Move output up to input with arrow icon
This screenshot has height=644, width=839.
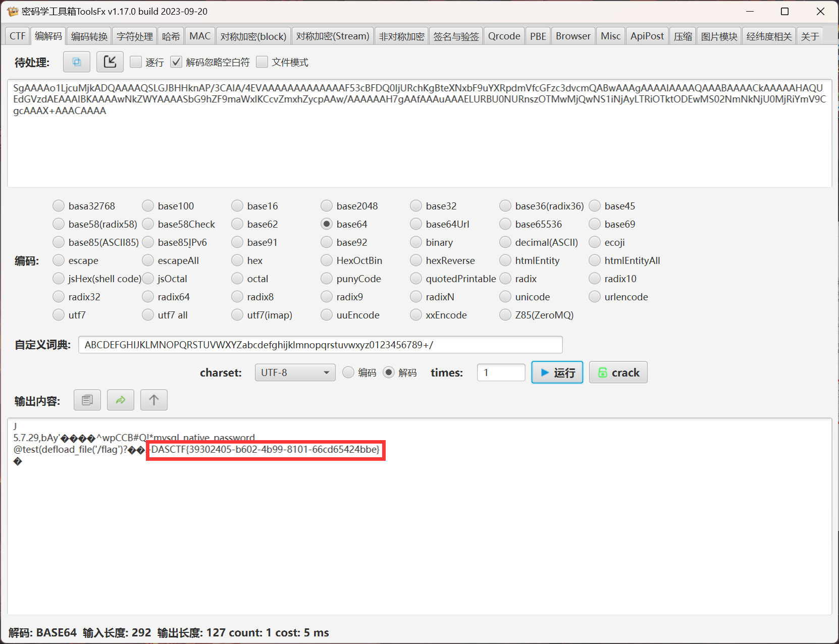pyautogui.click(x=154, y=400)
